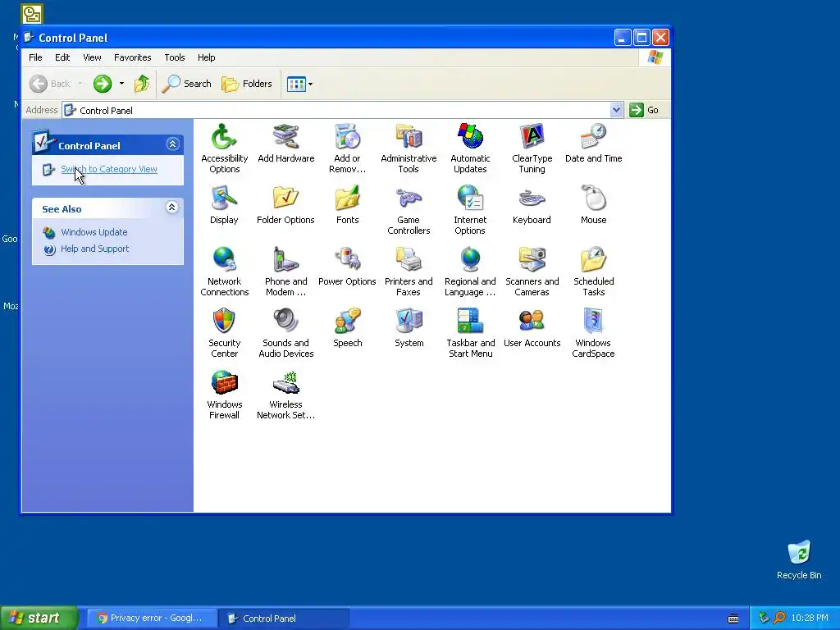Open the Address bar dropdown arrow
This screenshot has height=630, width=840.
click(616, 110)
